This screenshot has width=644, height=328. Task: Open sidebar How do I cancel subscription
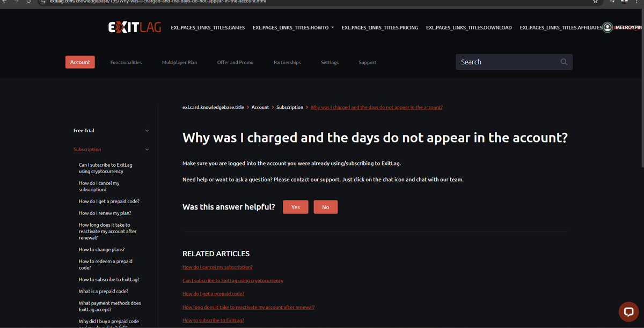99,187
